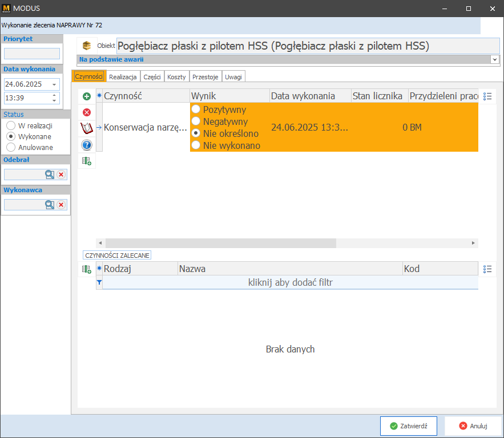Click the Obiekt package icon
This screenshot has height=438, width=504.
(x=87, y=46)
